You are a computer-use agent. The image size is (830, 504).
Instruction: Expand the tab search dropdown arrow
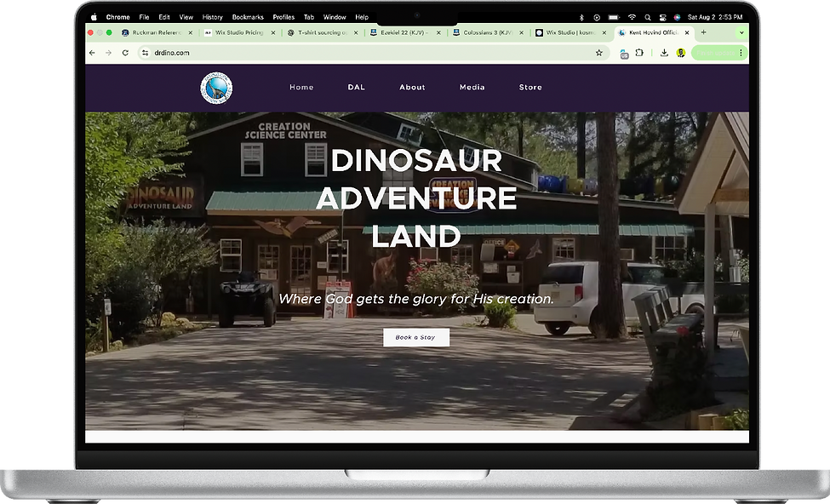[741, 32]
